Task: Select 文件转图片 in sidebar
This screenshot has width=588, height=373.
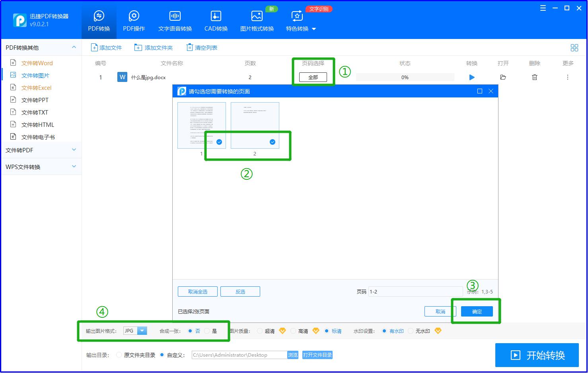Action: (35, 76)
